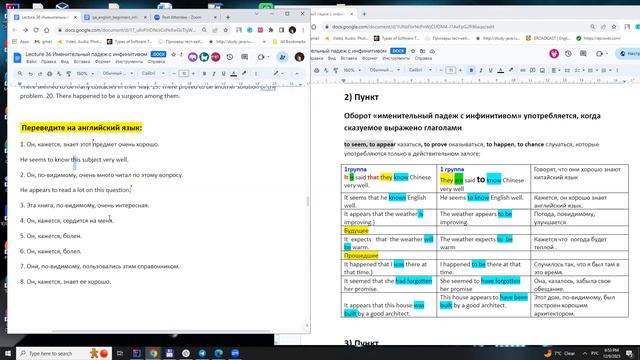The width and height of the screenshot is (640, 360).
Task: Decrease font size in left window
Action: 174,74
